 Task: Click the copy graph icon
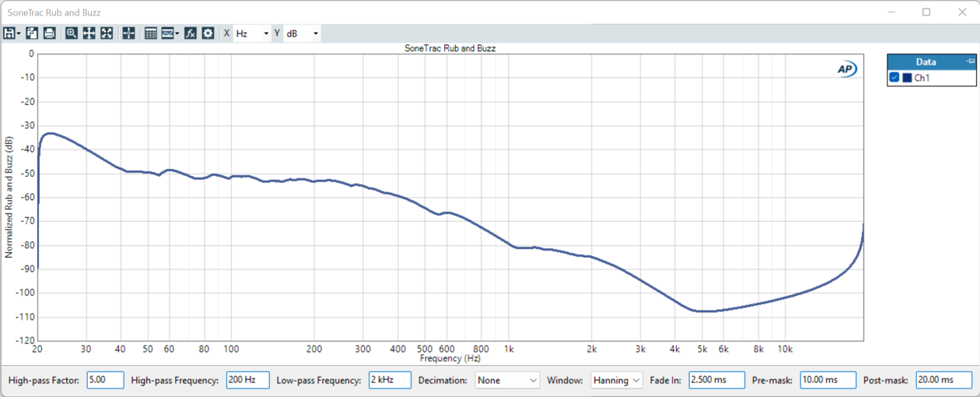pyautogui.click(x=32, y=33)
